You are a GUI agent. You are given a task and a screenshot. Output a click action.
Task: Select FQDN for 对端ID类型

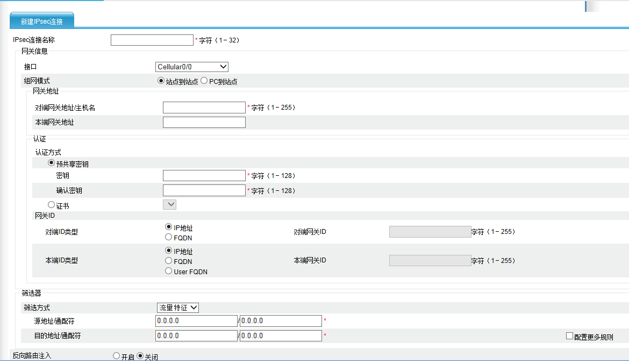click(x=169, y=237)
